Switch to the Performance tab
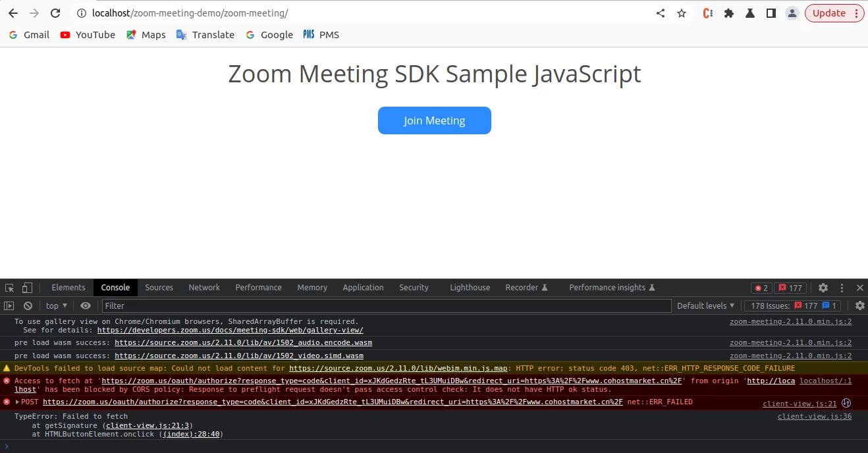 pos(258,288)
